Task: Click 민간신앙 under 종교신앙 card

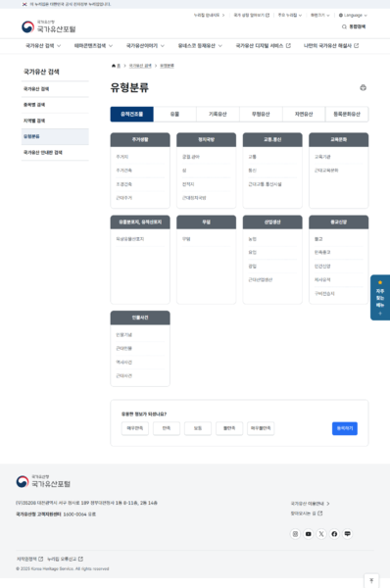Action: (322, 267)
